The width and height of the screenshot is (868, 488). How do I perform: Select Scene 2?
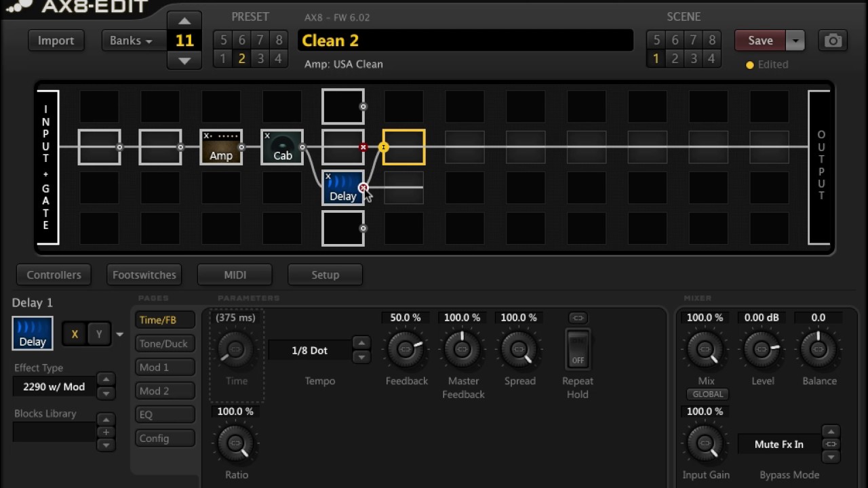pyautogui.click(x=675, y=58)
